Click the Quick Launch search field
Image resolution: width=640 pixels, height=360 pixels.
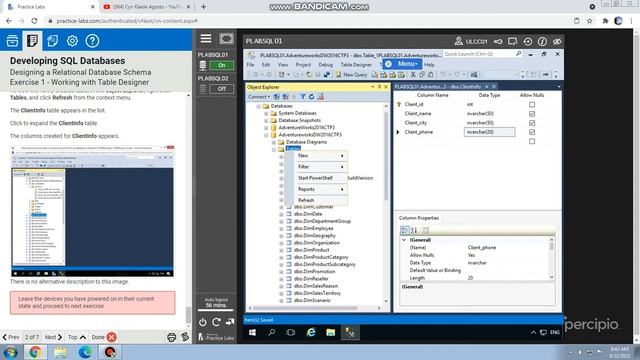click(x=483, y=54)
